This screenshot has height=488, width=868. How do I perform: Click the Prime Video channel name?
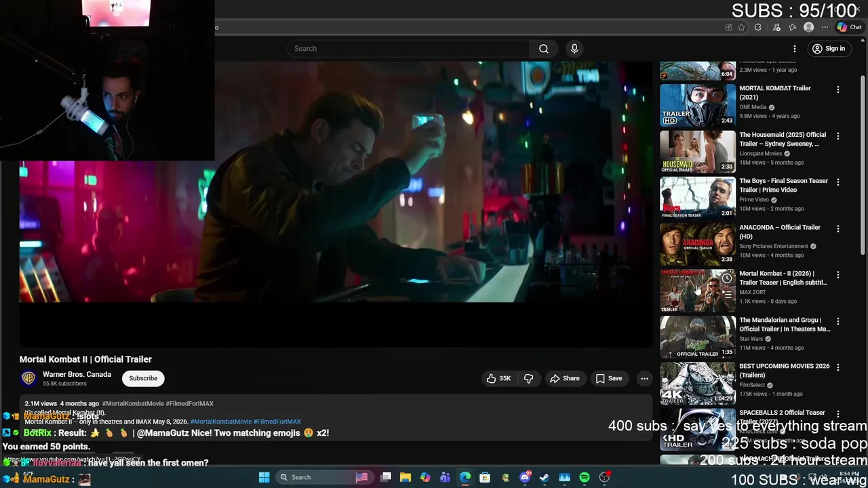[754, 200]
